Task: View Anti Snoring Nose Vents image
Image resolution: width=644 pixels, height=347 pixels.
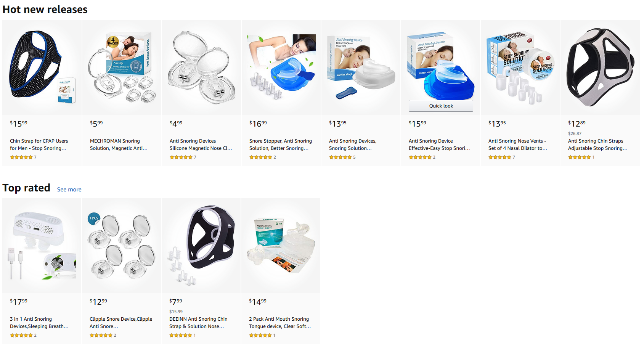Action: (520, 67)
